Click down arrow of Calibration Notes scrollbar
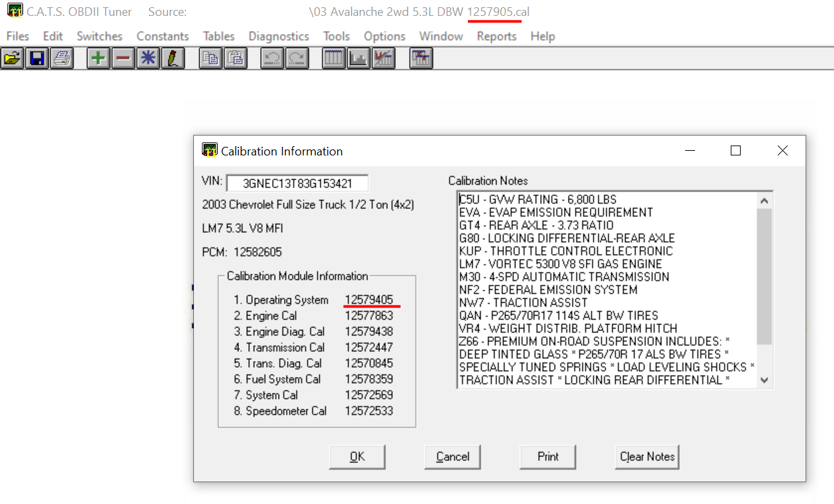 click(764, 380)
